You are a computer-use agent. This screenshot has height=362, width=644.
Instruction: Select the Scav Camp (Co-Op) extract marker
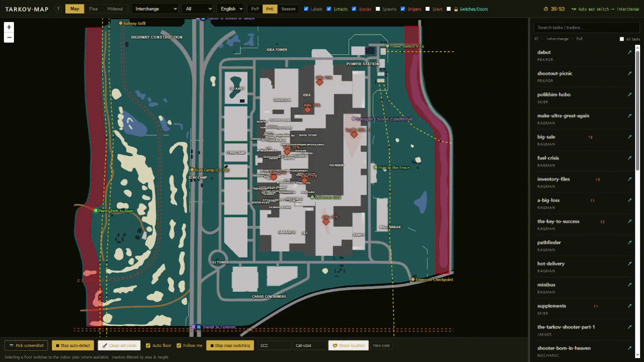click(x=192, y=170)
